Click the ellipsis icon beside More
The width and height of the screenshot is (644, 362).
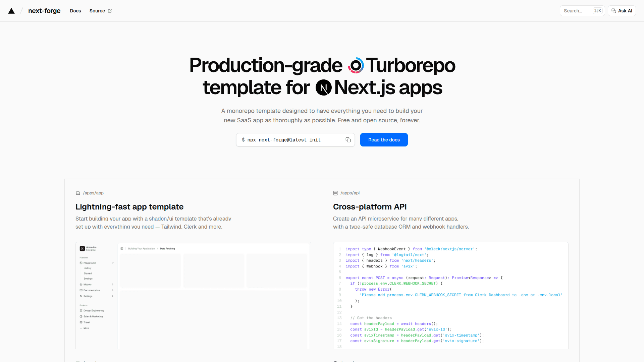pyautogui.click(x=81, y=328)
